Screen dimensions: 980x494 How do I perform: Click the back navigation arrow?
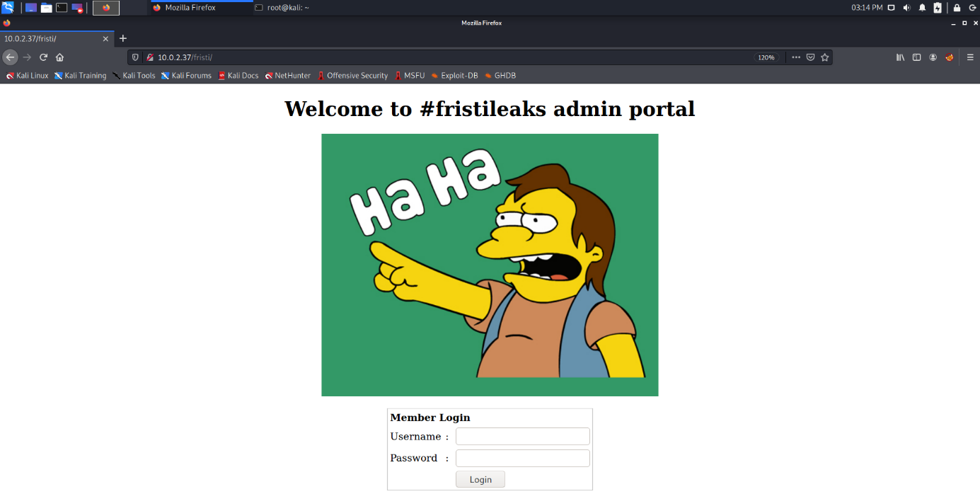coord(10,57)
